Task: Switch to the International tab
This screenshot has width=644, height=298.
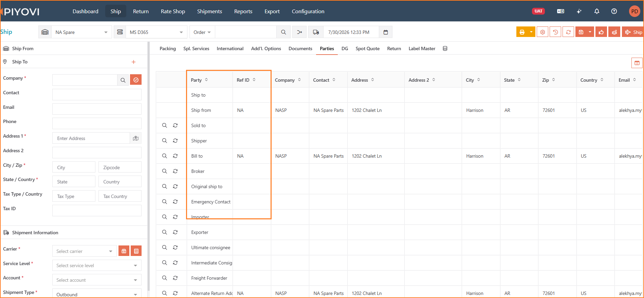Action: click(x=230, y=48)
